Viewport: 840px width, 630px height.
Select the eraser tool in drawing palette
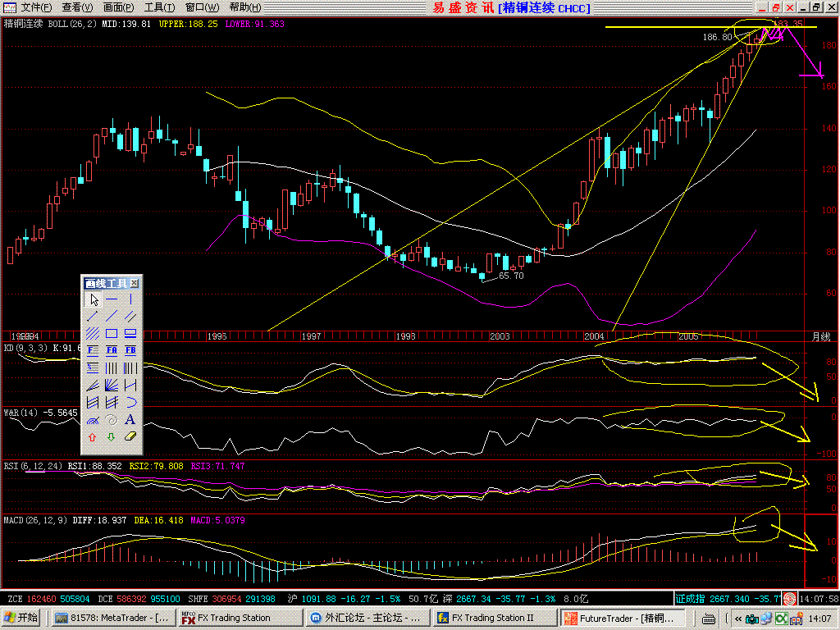tap(130, 437)
